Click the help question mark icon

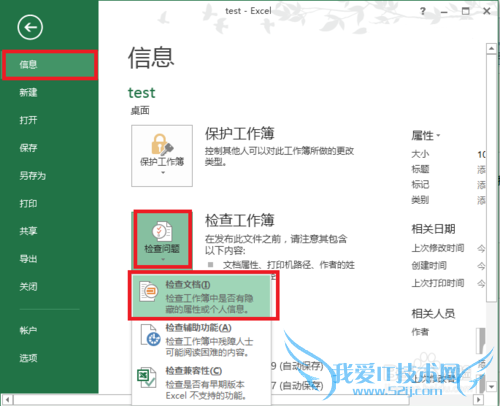click(423, 11)
